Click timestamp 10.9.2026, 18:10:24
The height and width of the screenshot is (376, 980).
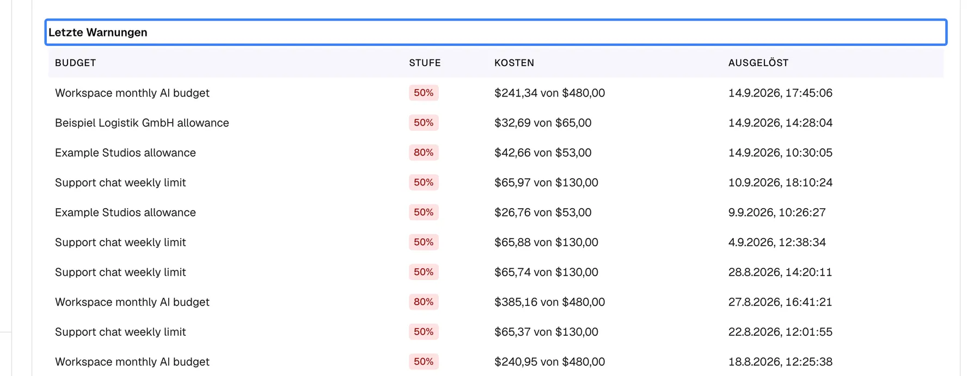[x=780, y=183]
